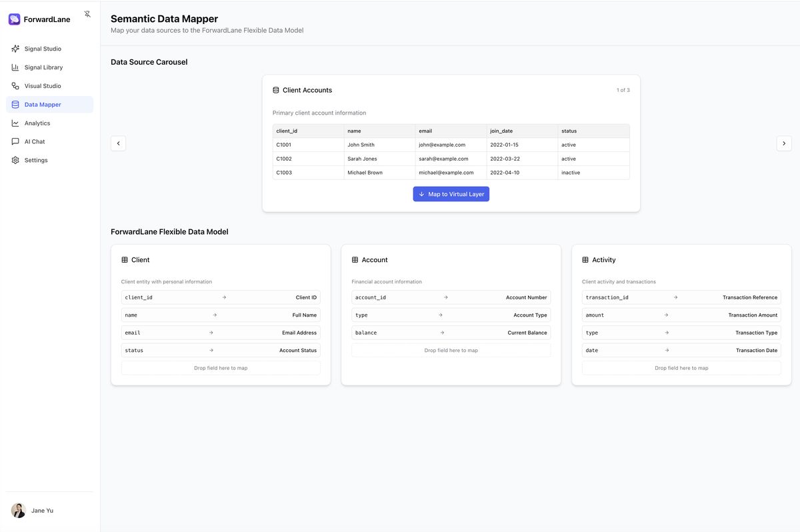Open Signal Studio page

(50, 49)
